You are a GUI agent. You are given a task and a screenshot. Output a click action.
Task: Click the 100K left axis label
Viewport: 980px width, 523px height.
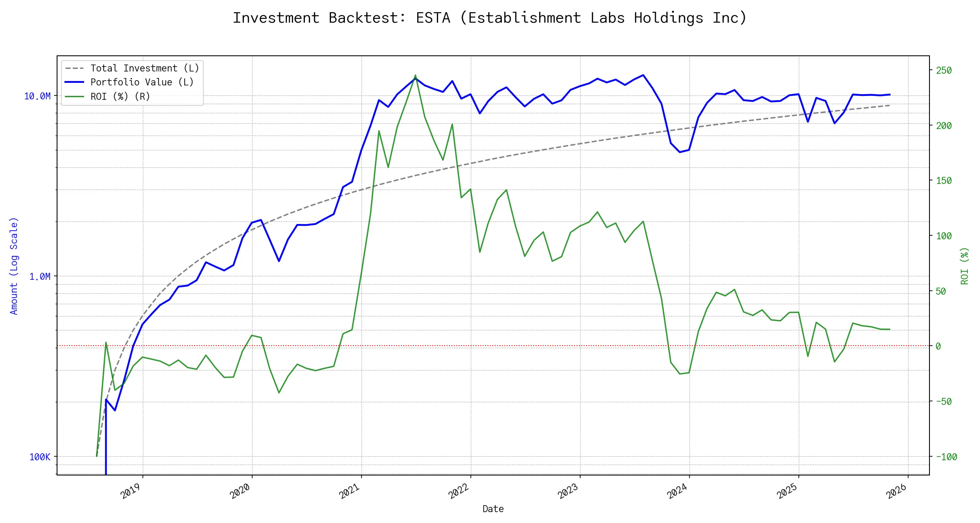pyautogui.click(x=40, y=457)
